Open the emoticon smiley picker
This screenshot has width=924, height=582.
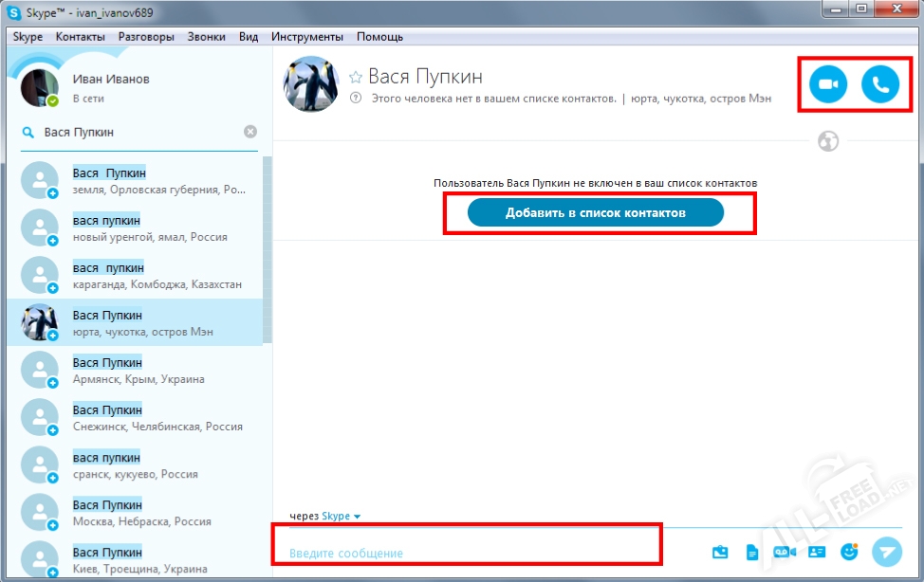pyautogui.click(x=850, y=552)
